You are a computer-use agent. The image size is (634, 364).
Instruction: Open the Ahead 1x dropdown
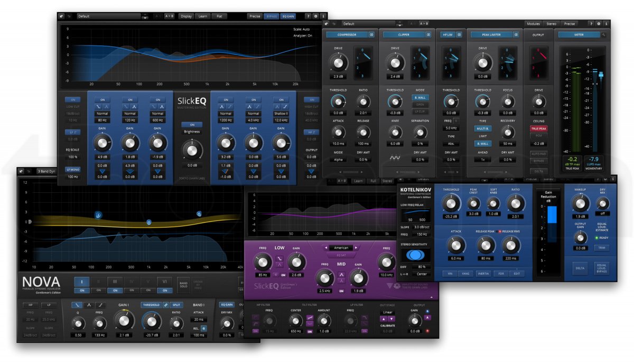pos(483,160)
